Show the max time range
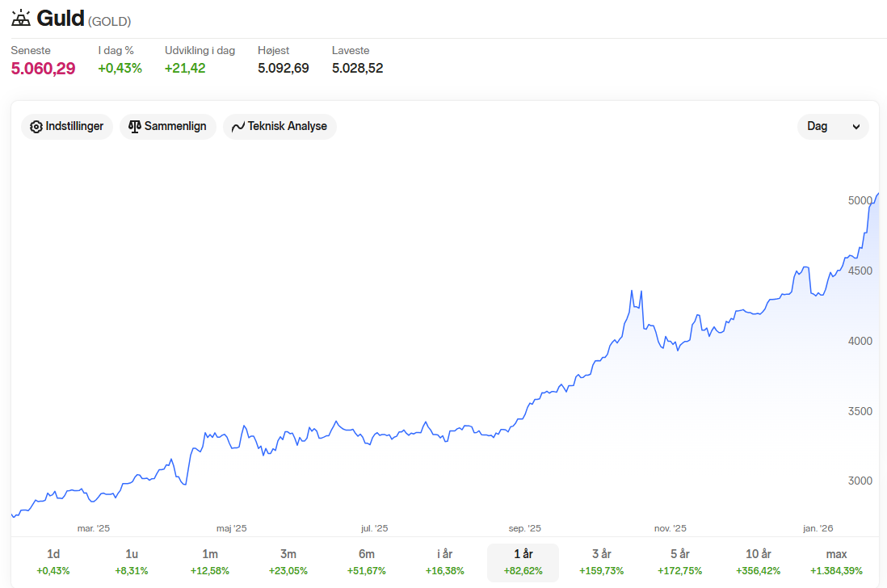887x588 pixels. [837, 562]
